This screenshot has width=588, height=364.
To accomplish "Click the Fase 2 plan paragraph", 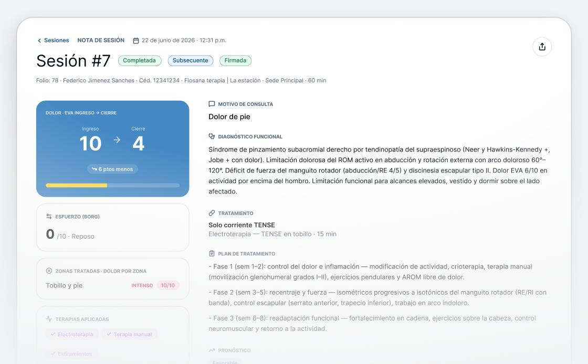I will click(377, 298).
